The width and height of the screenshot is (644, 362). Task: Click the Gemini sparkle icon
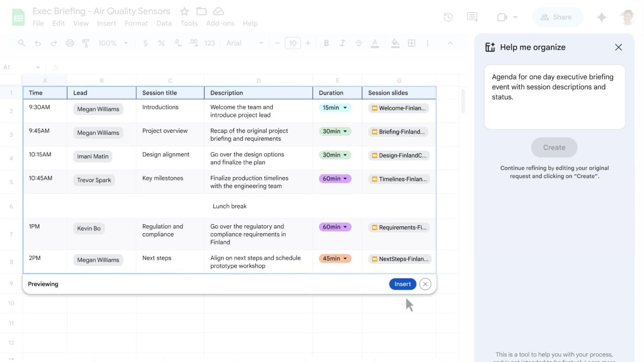click(x=601, y=17)
